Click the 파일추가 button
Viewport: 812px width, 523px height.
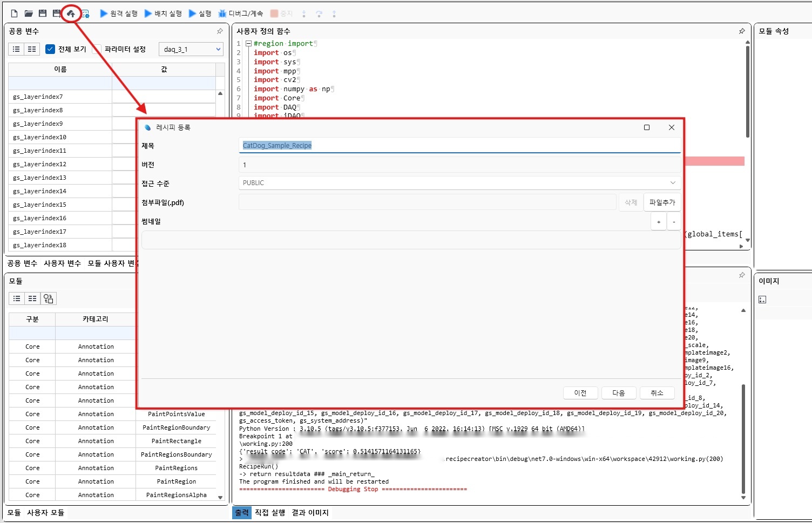coord(662,202)
